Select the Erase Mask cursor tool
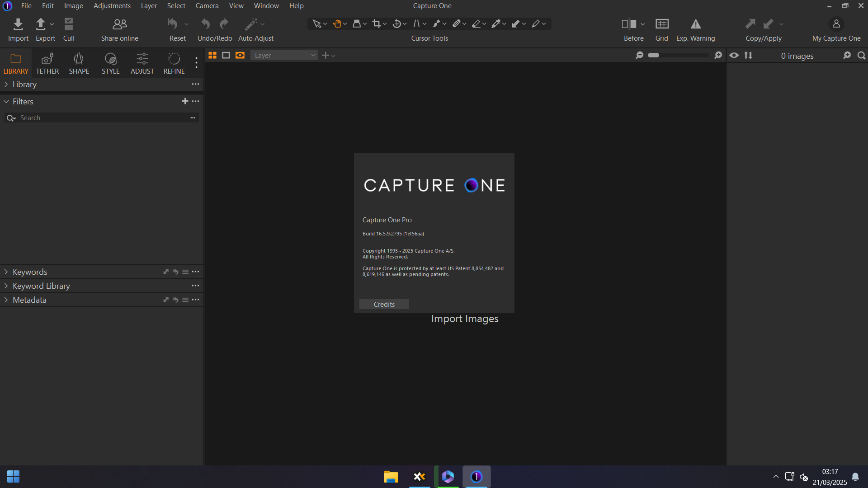Viewport: 868px width, 488px height. pyautogui.click(x=476, y=24)
